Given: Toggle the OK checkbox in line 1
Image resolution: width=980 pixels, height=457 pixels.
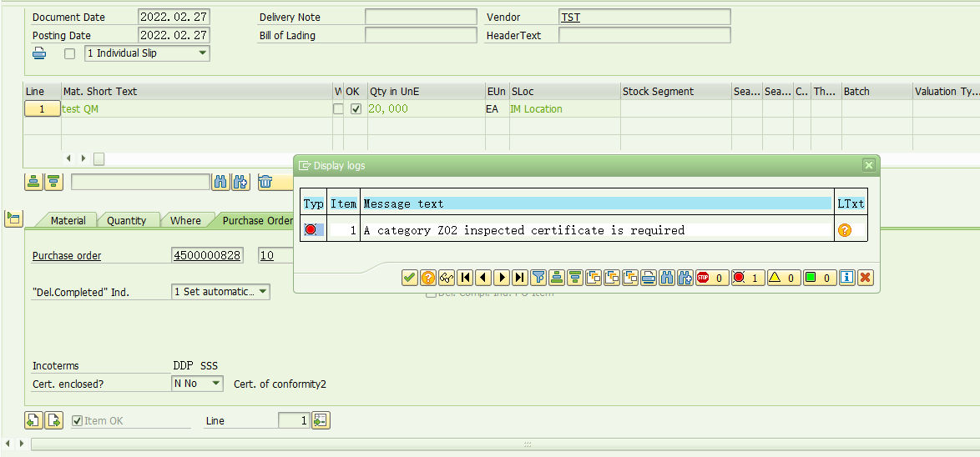Looking at the screenshot, I should pos(356,109).
